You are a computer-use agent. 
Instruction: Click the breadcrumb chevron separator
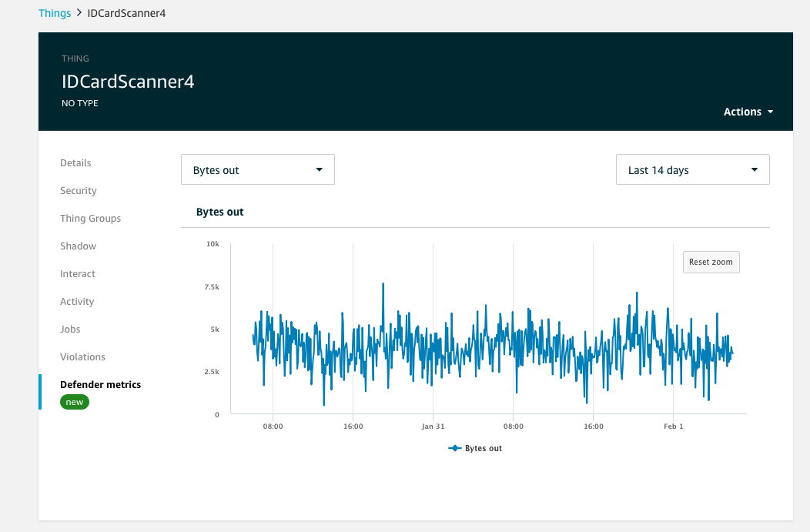pyautogui.click(x=79, y=12)
